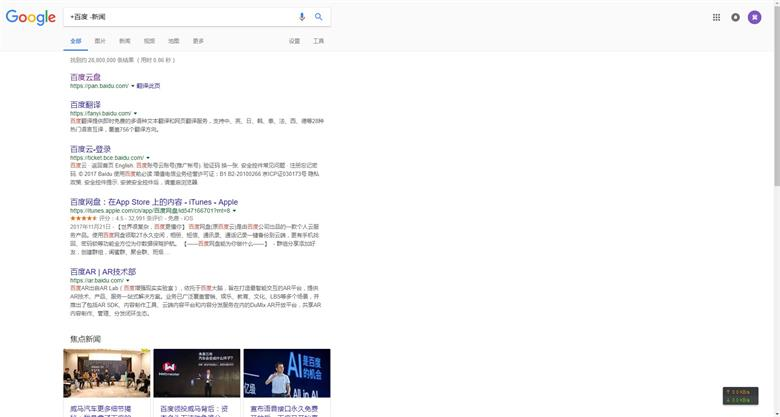Click the 焦点新闻 heading
This screenshot has width=780, height=417.
[x=85, y=339]
